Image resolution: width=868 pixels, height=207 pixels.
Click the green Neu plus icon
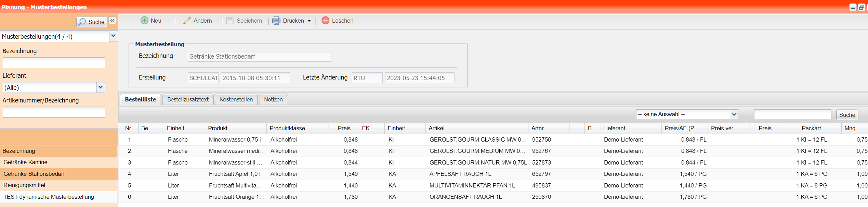pos(145,21)
